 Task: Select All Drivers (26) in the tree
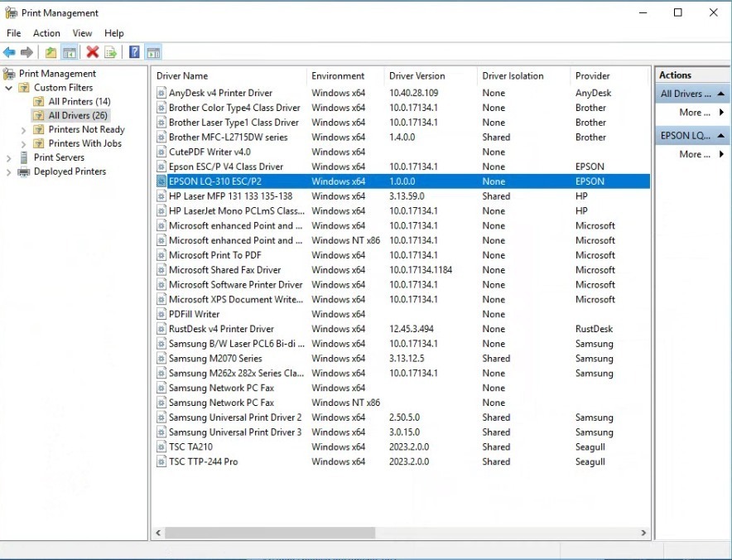(x=78, y=115)
